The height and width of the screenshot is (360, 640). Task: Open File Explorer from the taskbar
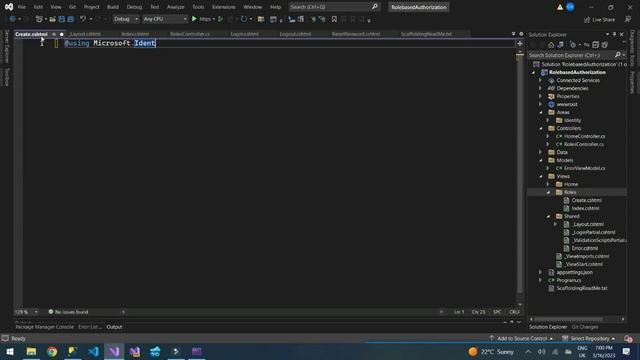[x=31, y=351]
